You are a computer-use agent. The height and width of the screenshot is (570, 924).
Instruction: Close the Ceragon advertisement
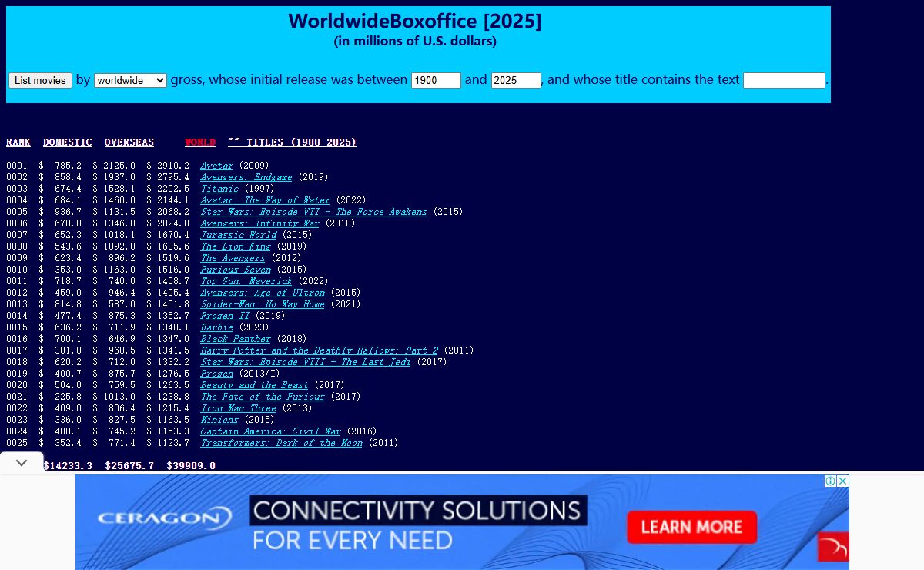843,481
